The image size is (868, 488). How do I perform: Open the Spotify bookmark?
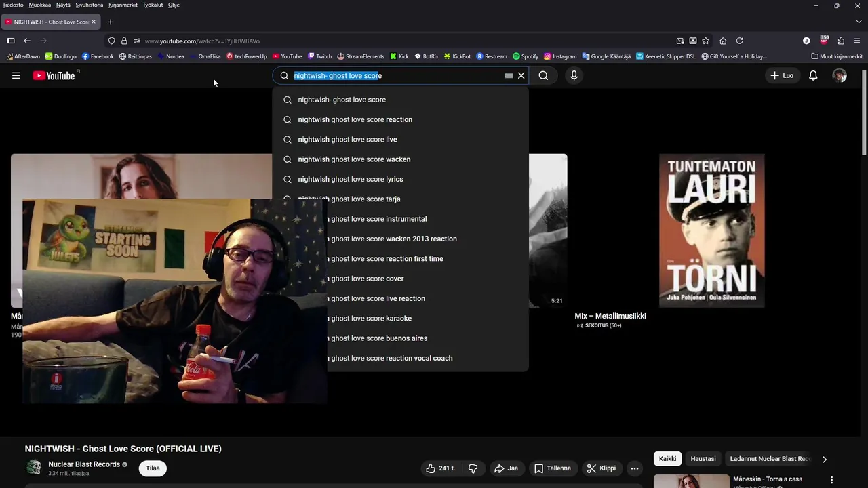[x=526, y=56]
